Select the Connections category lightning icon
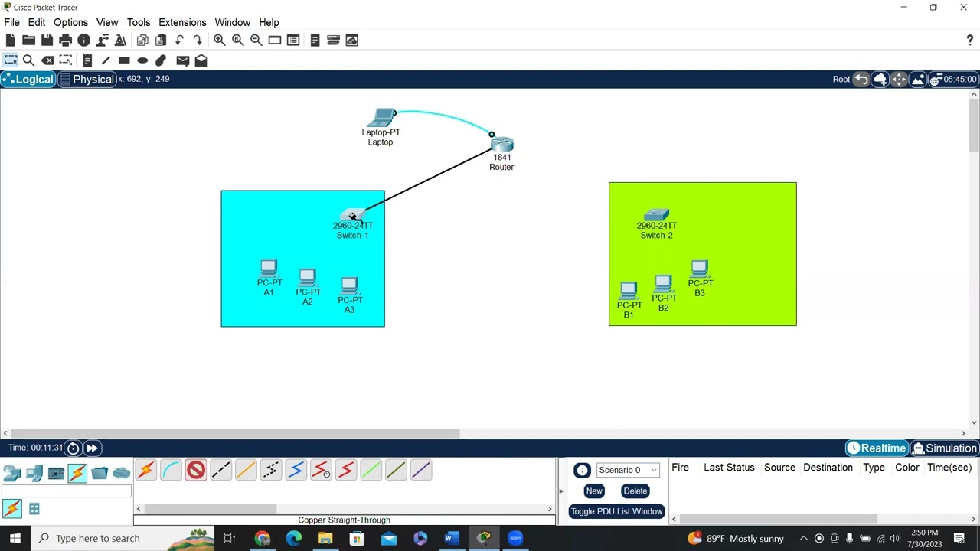Screen dimensions: 980x551 (x=77, y=473)
